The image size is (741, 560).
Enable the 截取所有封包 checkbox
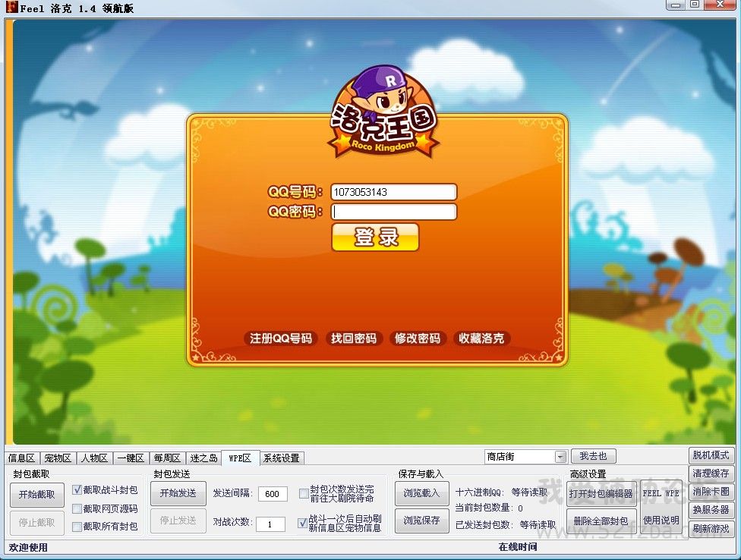(77, 527)
